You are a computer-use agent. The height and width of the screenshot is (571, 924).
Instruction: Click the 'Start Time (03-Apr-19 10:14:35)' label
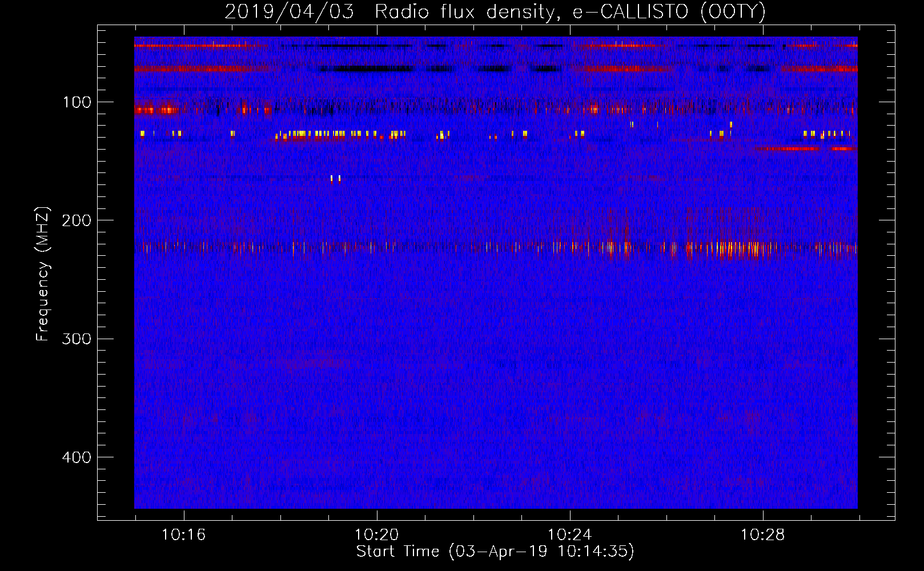point(495,552)
